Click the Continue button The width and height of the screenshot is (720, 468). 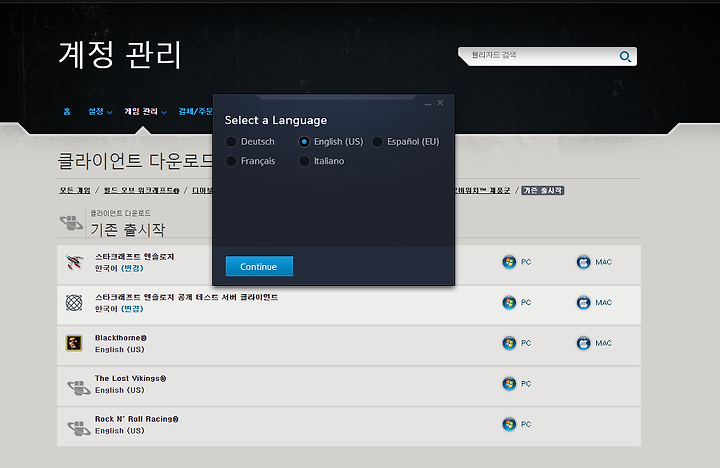259,266
